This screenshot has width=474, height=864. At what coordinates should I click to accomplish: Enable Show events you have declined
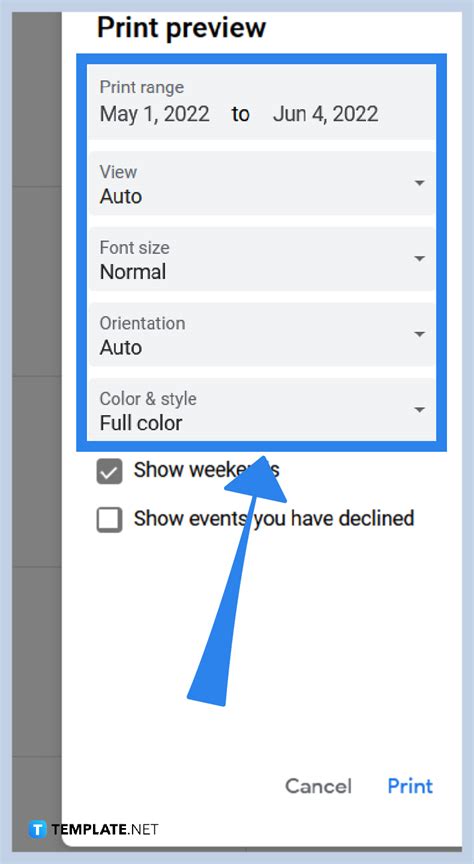pos(109,520)
